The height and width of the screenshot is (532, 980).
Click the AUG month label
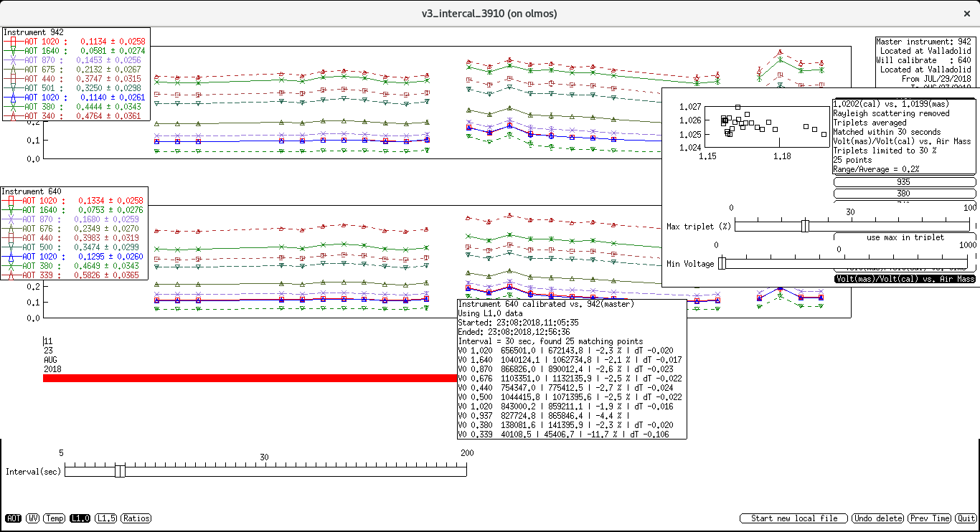[x=50, y=360]
